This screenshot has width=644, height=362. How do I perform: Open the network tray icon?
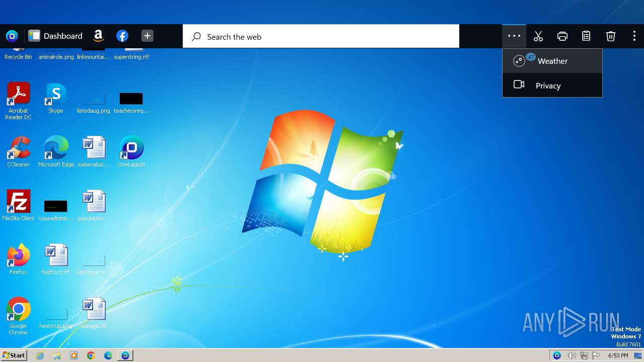pyautogui.click(x=584, y=355)
